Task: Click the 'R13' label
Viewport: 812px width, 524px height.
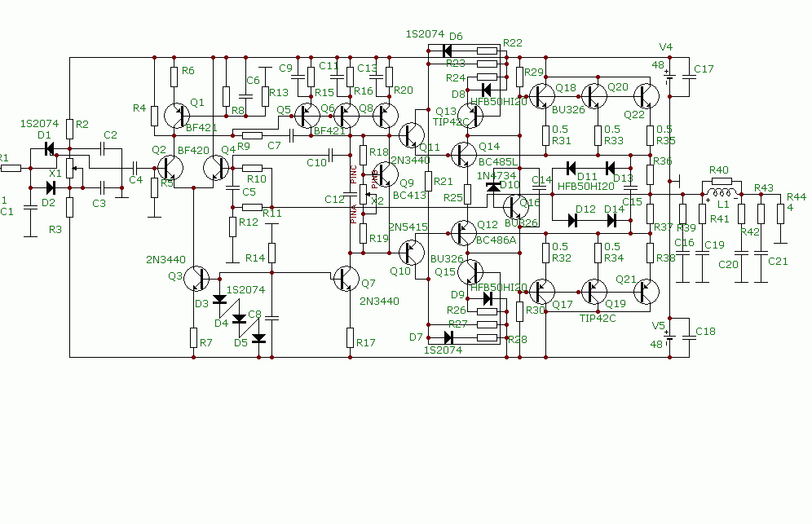Action: (279, 92)
